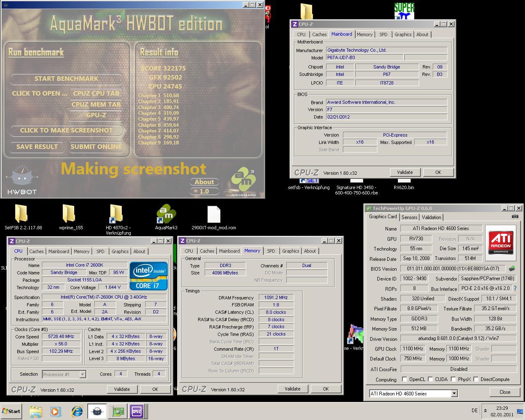
Task: Switch to GPU-Z taskbar item
Action: [x=118, y=411]
